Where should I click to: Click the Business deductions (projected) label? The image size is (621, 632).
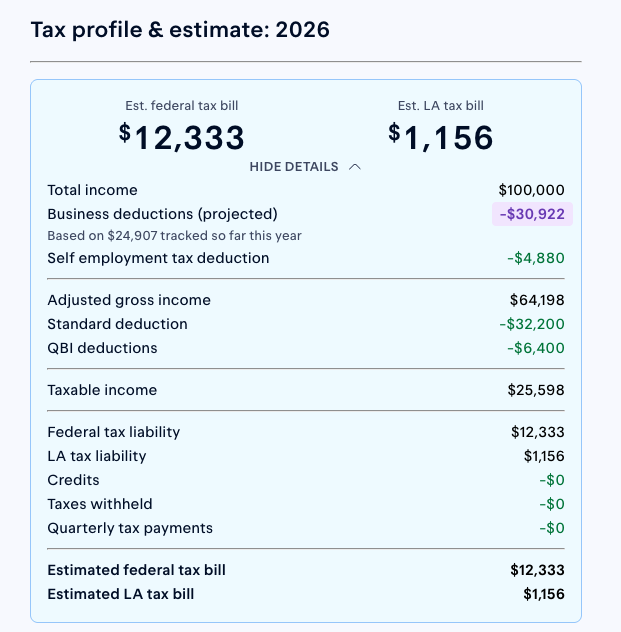(162, 214)
